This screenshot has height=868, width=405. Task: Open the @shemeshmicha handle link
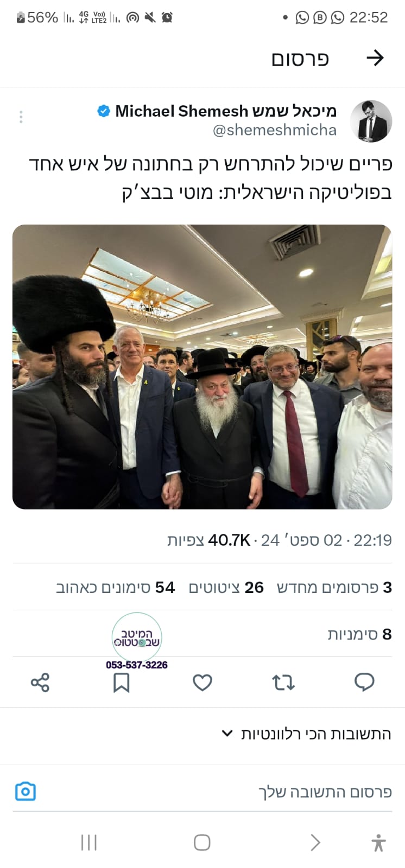274,130
